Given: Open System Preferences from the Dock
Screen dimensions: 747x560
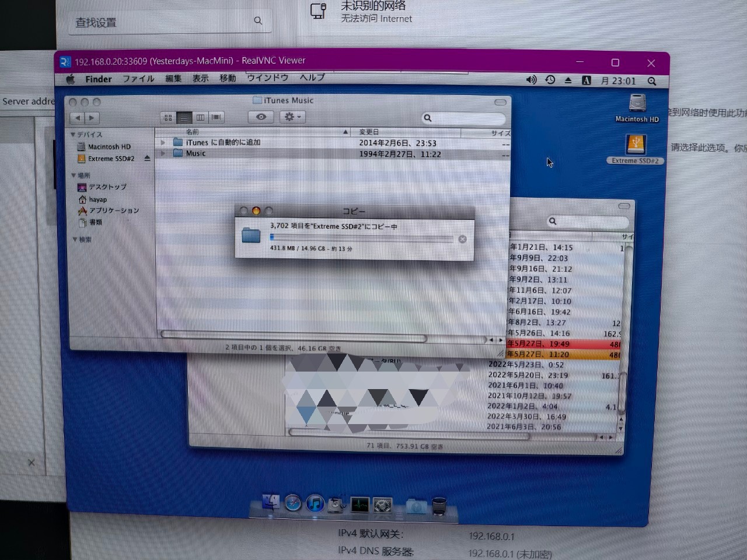Looking at the screenshot, I should coord(382,505).
